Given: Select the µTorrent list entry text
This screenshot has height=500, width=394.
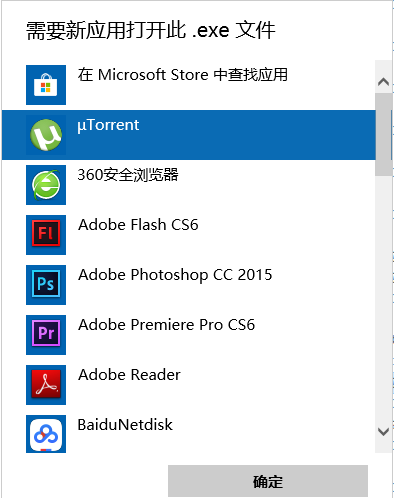Looking at the screenshot, I should click(x=108, y=125).
